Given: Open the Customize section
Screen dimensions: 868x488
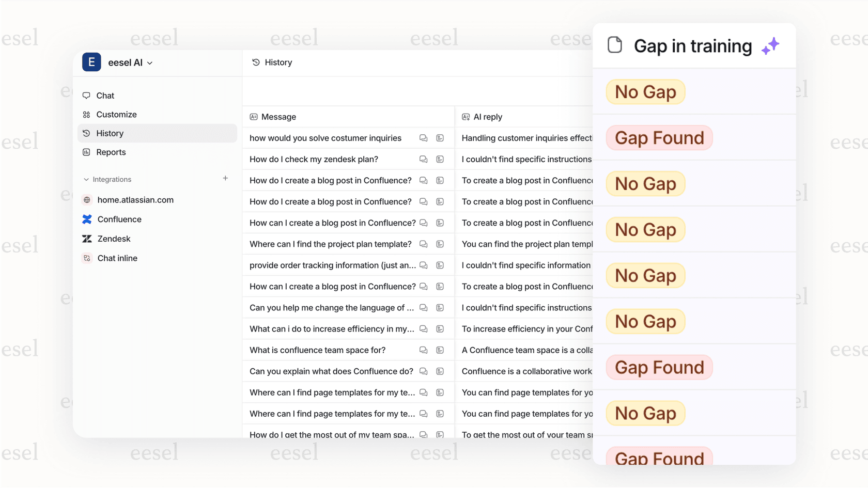Looking at the screenshot, I should point(116,114).
